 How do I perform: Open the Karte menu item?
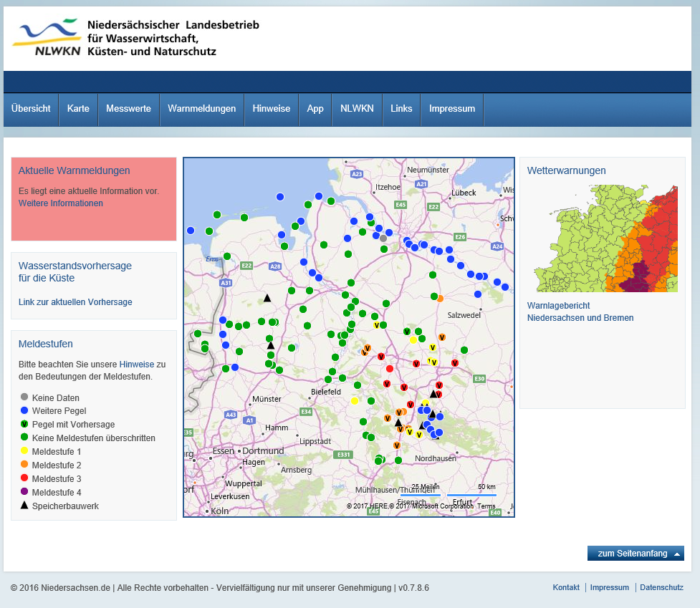click(x=78, y=109)
